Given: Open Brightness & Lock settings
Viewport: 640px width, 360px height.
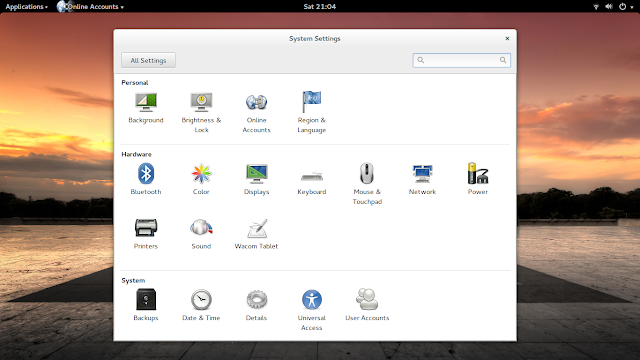Looking at the screenshot, I should coord(201,113).
